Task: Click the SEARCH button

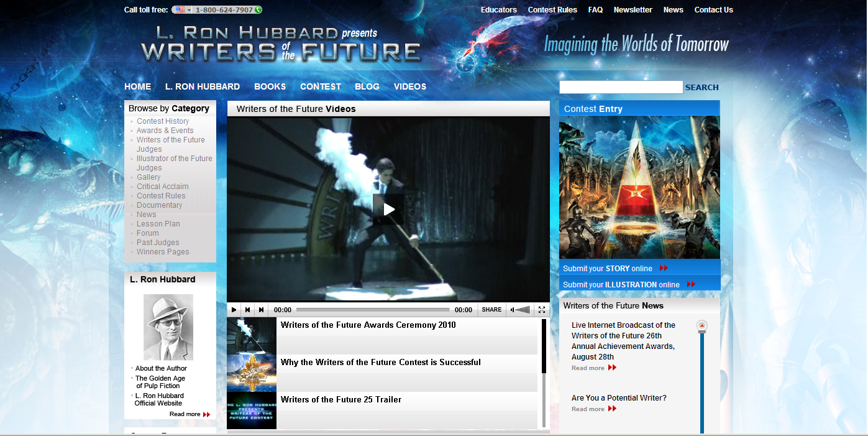Action: click(702, 88)
